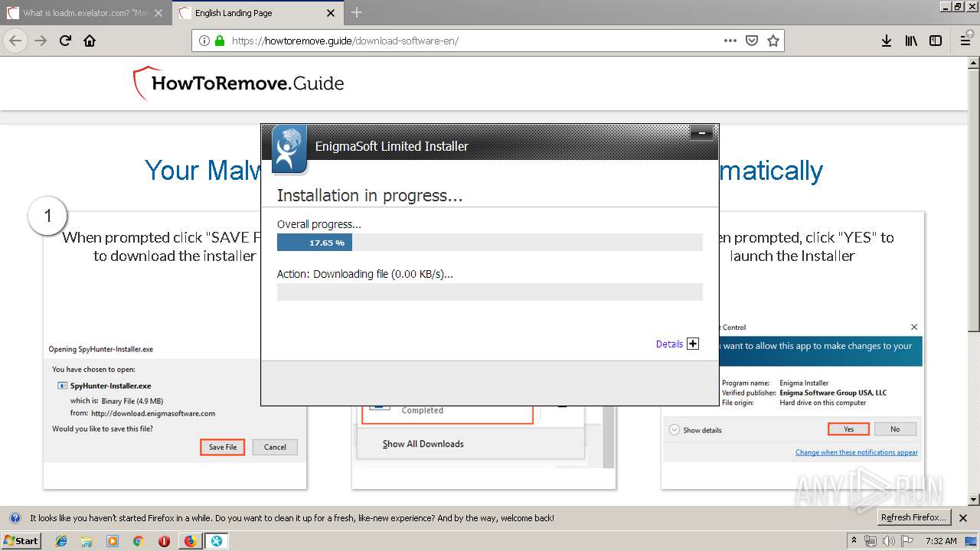
Task: Open the Firefox hamburger menu
Action: [965, 41]
